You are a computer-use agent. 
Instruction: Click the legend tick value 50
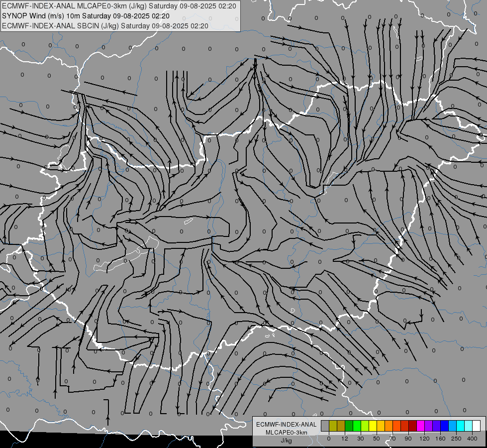[377, 439]
